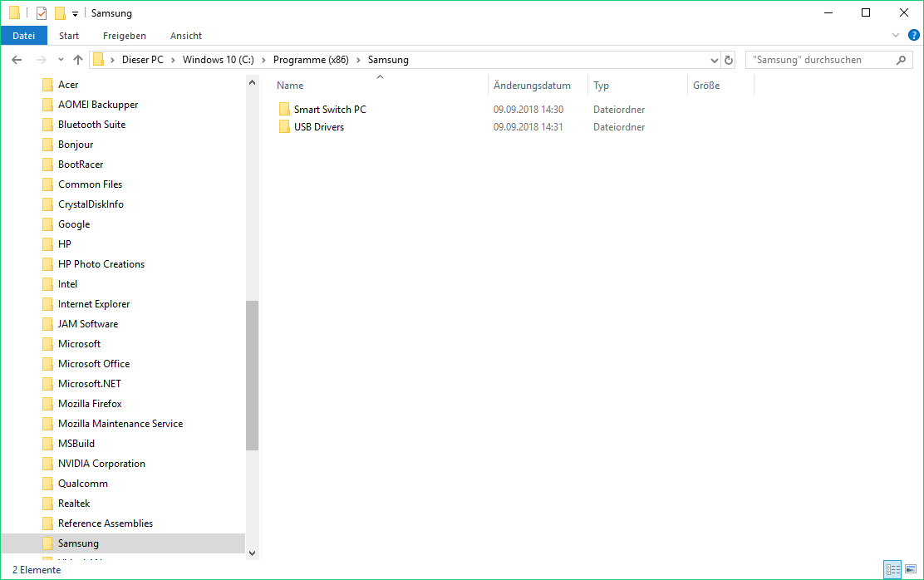
Task: Click the JAM Software folder icon
Action: click(x=47, y=324)
